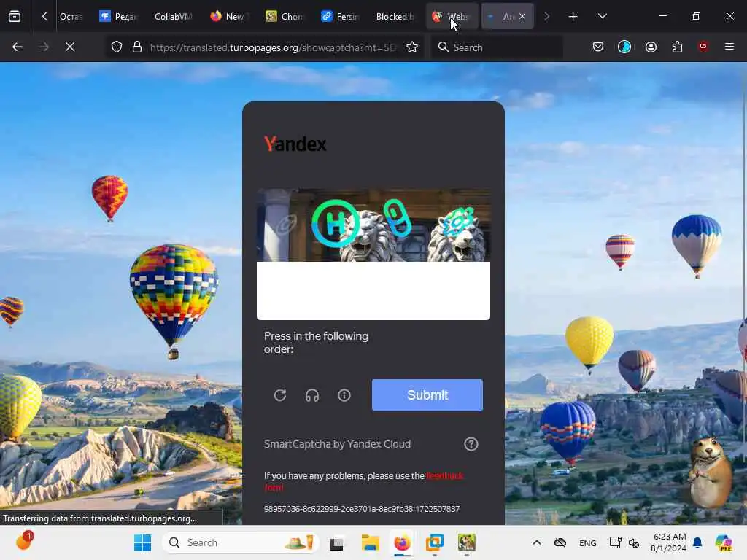Open the captcha info circle icon
The height and width of the screenshot is (560, 747).
pyautogui.click(x=344, y=395)
